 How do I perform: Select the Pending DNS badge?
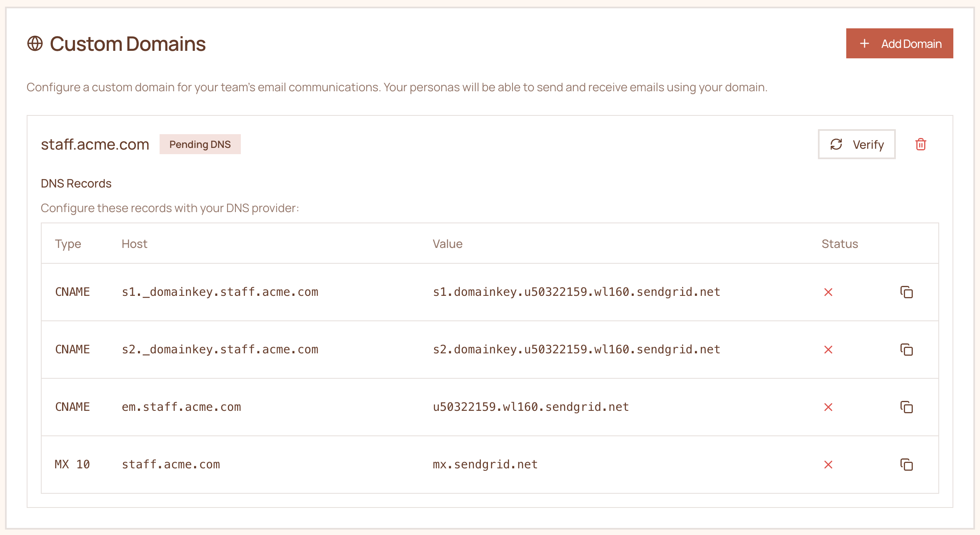pos(200,144)
